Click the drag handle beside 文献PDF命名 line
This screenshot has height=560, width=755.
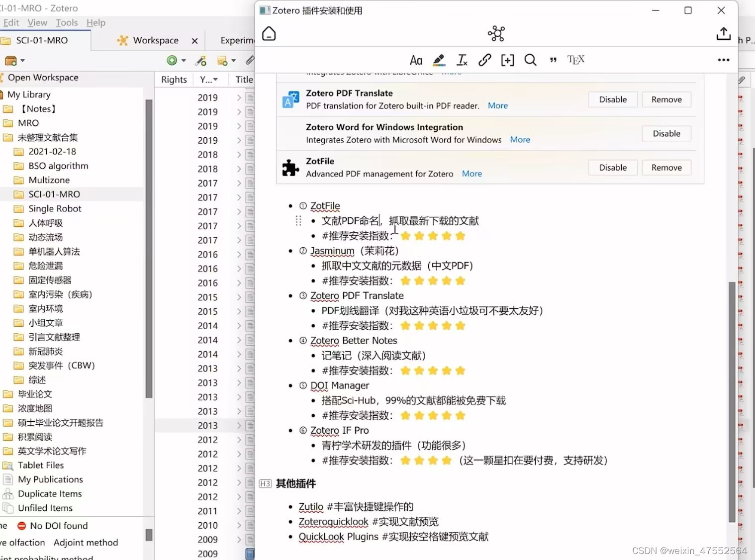pyautogui.click(x=298, y=221)
